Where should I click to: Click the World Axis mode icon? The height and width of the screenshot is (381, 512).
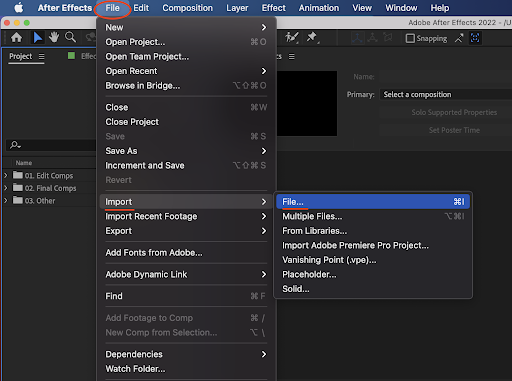[372, 38]
